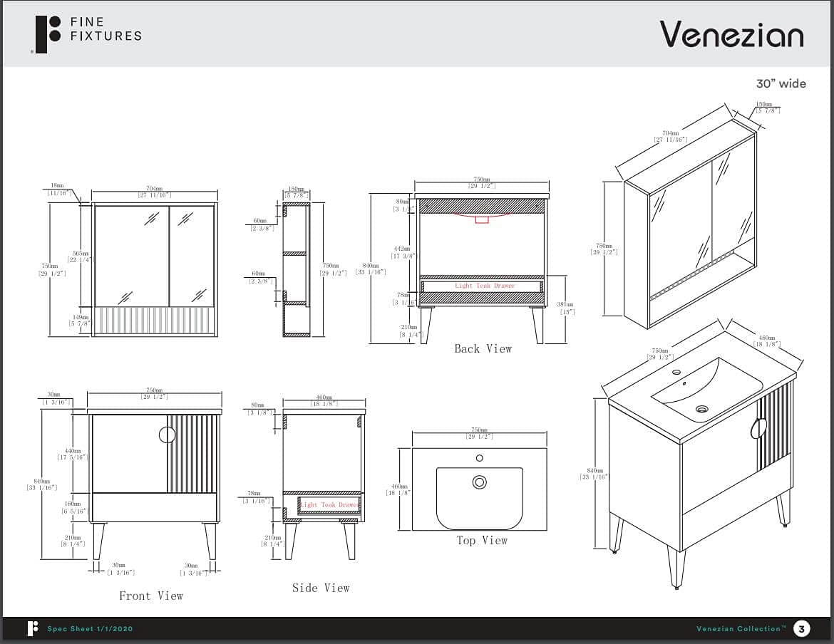
Task: Click the "Venezian Collection" footer text
Action: [741, 629]
